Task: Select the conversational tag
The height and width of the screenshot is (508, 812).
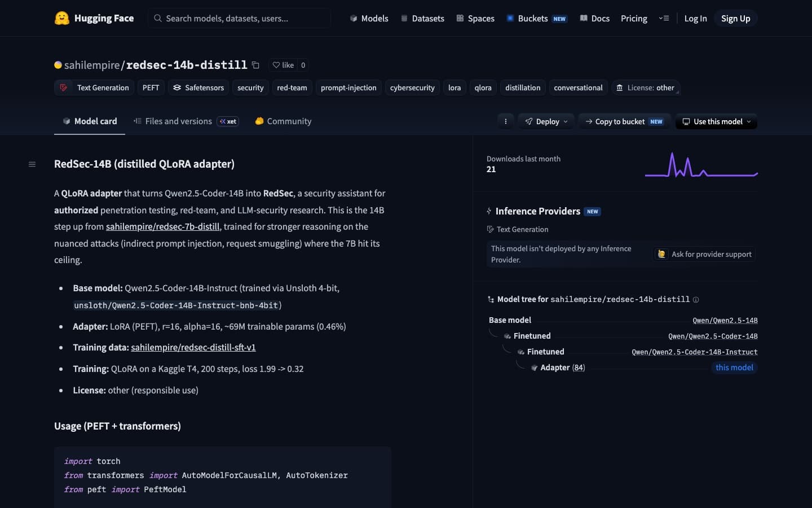Action: [578, 87]
